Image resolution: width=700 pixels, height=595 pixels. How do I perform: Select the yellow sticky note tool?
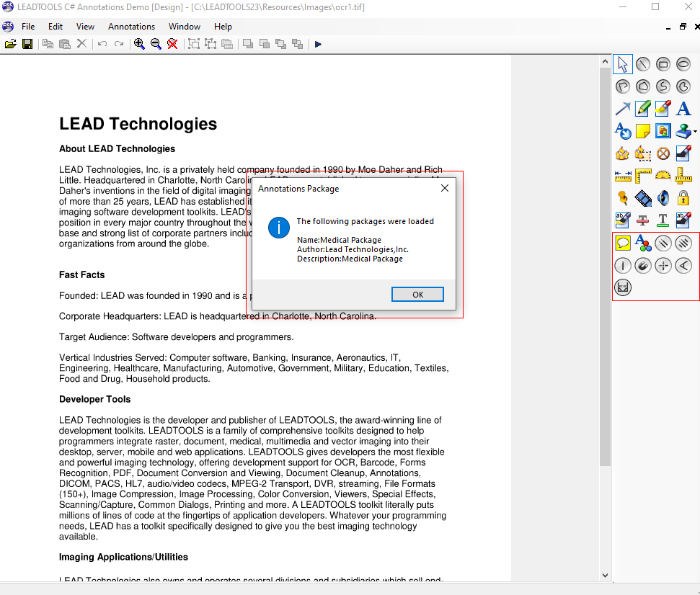tap(643, 131)
